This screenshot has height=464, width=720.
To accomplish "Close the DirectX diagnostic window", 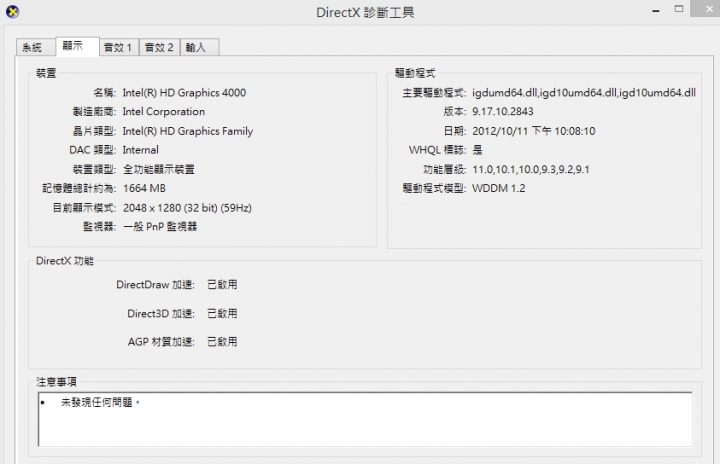I will [x=705, y=8].
